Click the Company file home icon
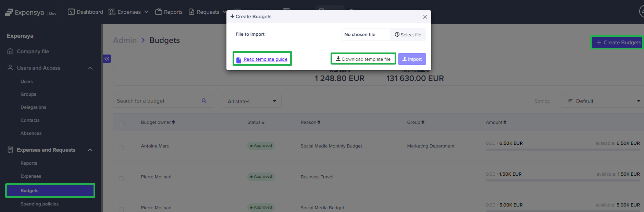The image size is (644, 212). click(x=10, y=51)
